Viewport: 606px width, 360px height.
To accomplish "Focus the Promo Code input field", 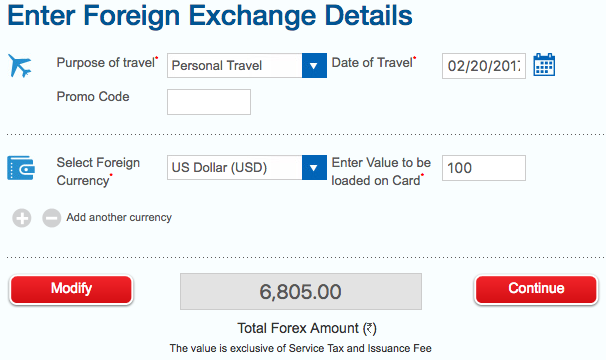I will 209,102.
